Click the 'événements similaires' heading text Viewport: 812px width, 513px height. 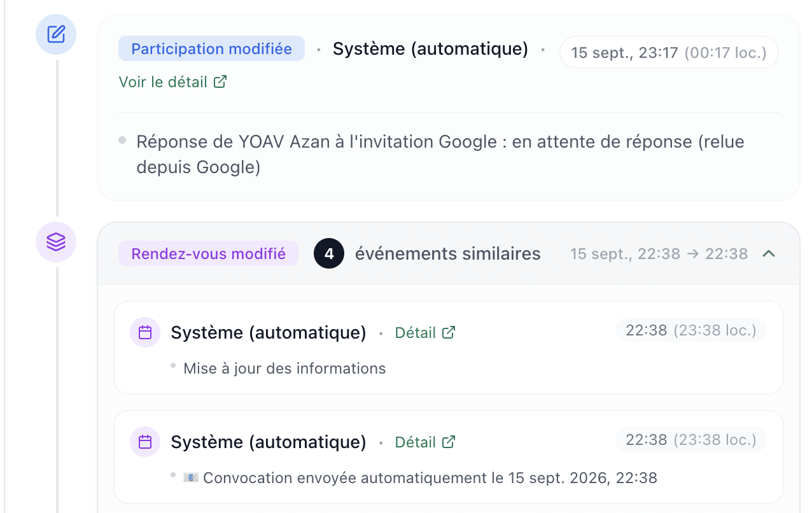(448, 254)
